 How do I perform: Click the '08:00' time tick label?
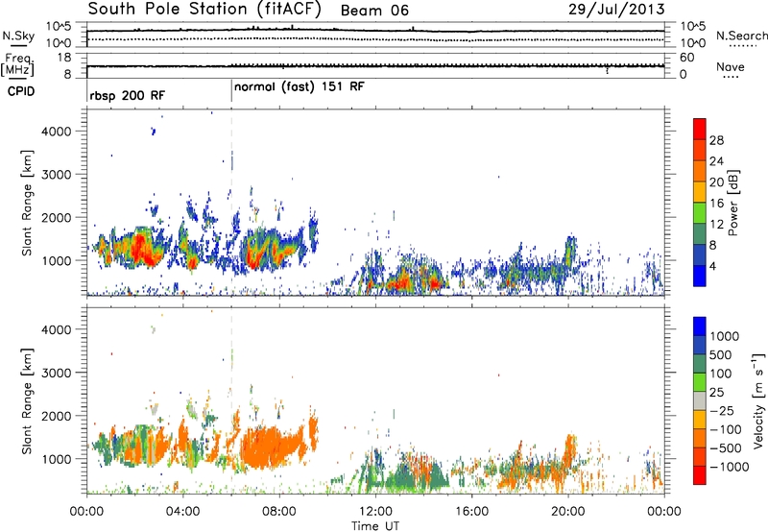pos(279,512)
